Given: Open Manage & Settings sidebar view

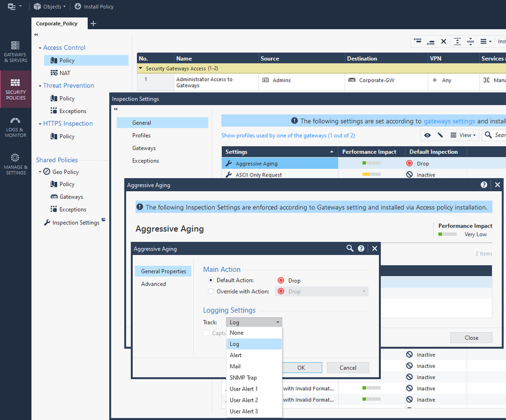Looking at the screenshot, I should point(15,163).
